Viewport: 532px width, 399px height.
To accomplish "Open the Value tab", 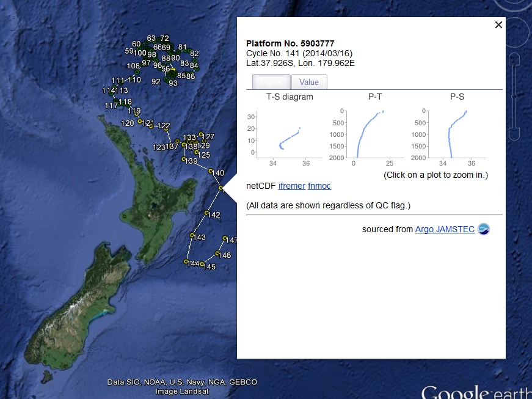I will [x=309, y=82].
